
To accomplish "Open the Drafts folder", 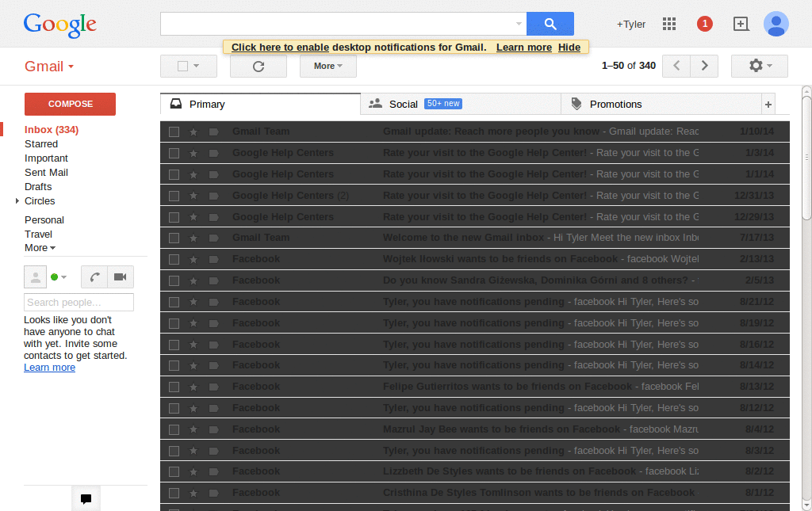I will tap(38, 187).
